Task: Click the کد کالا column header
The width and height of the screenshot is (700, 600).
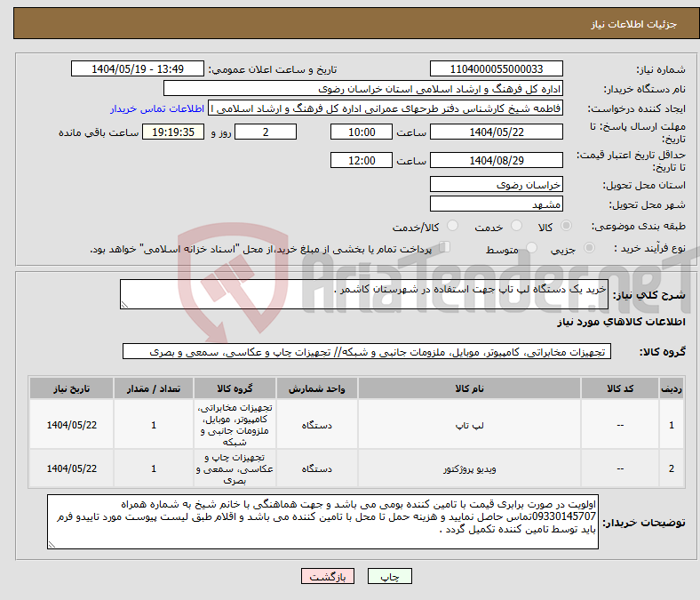Action: [620, 388]
